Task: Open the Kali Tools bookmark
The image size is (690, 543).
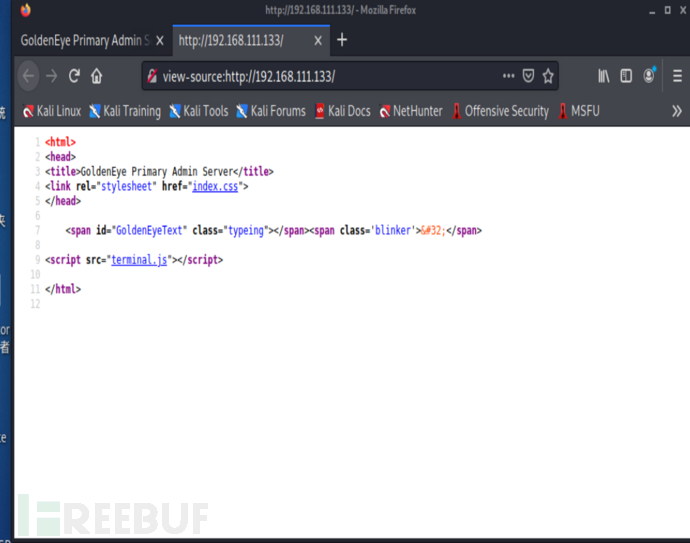Action: 198,111
